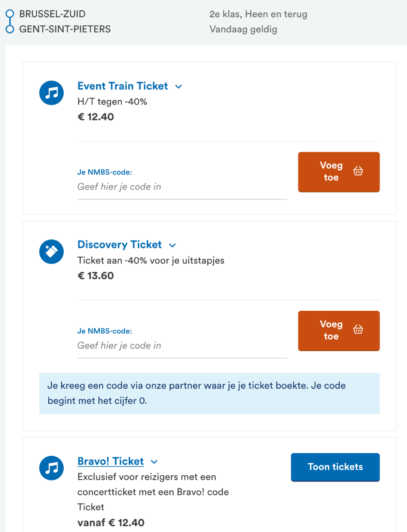Click the route circle marker next to BRUSSEL-ZUID
Screen dimensions: 407x532
(x=10, y=14)
